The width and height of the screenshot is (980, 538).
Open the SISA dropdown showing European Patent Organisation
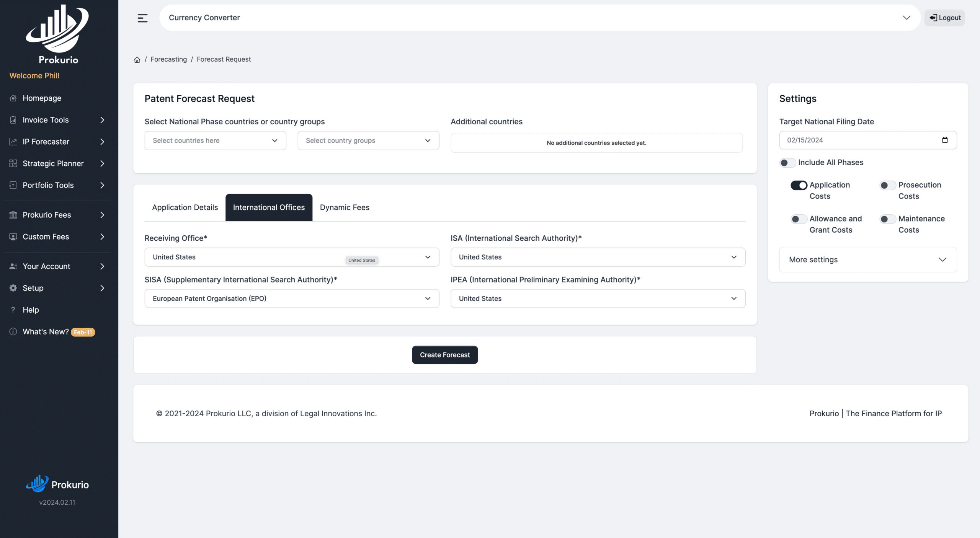pyautogui.click(x=292, y=298)
